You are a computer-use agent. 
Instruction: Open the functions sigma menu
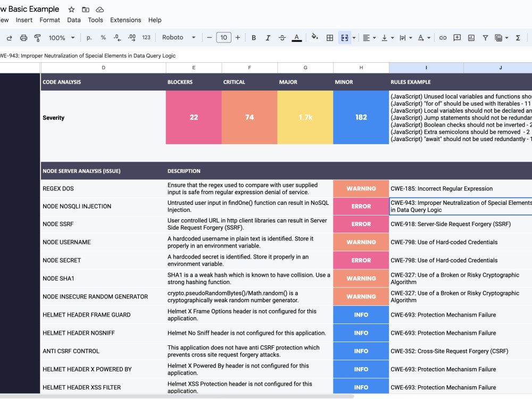click(x=518, y=38)
